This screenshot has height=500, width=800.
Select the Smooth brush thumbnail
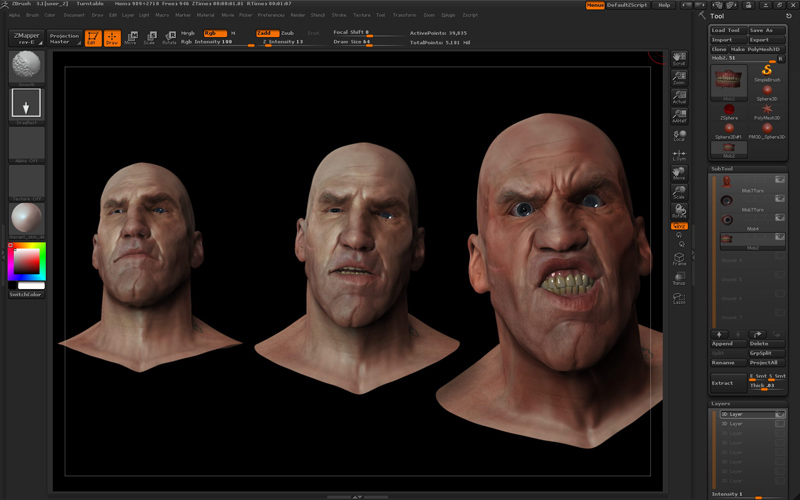pyautogui.click(x=27, y=67)
